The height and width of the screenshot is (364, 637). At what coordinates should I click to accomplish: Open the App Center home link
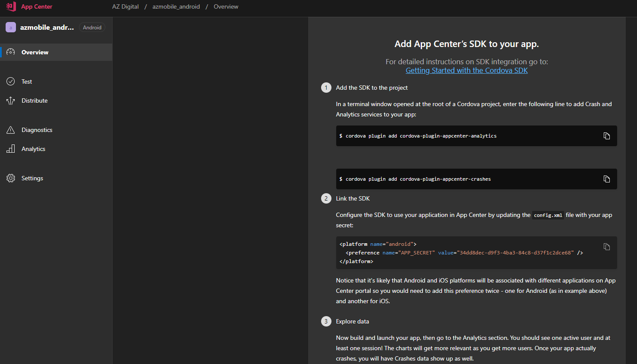pyautogui.click(x=37, y=6)
